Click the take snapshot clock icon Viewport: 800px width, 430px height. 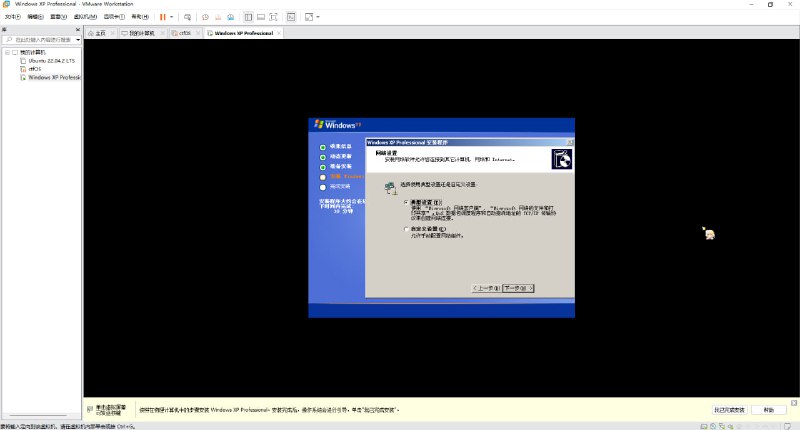[x=205, y=17]
